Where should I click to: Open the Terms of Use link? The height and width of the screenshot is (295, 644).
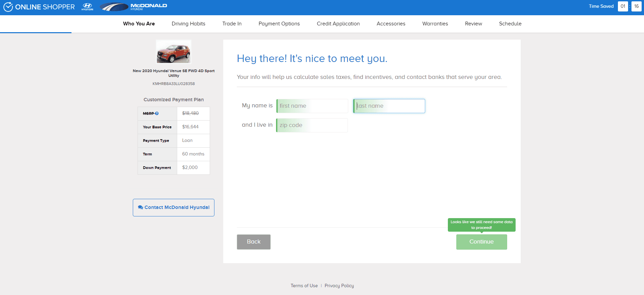tap(304, 286)
